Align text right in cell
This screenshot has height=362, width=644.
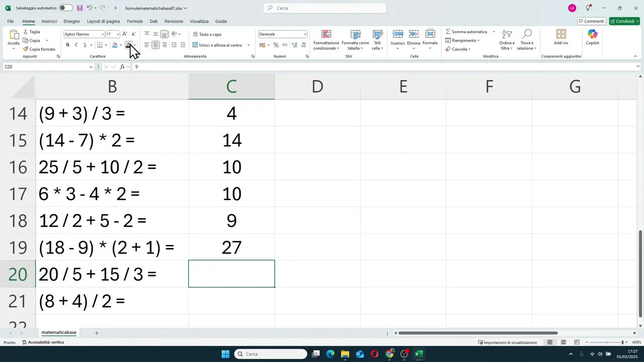(164, 45)
